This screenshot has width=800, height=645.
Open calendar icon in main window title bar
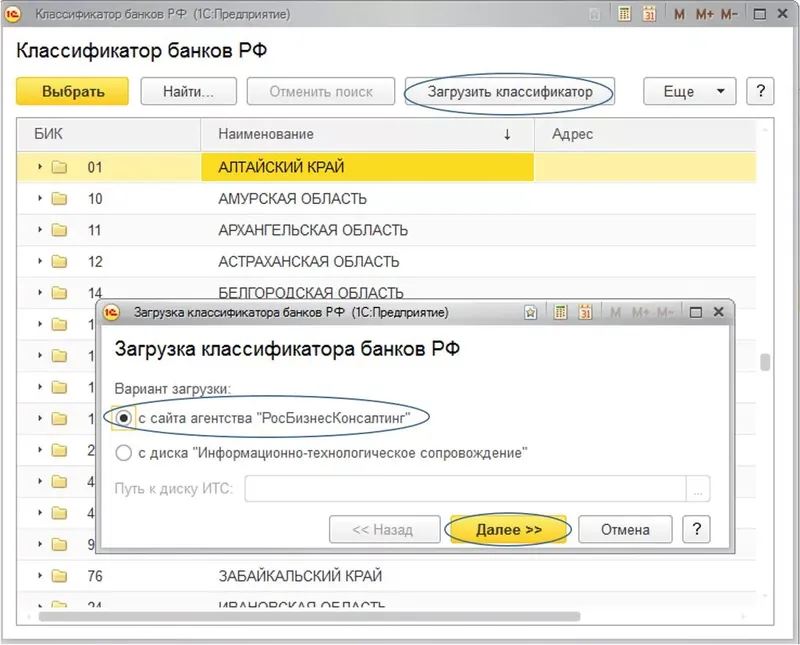point(649,14)
